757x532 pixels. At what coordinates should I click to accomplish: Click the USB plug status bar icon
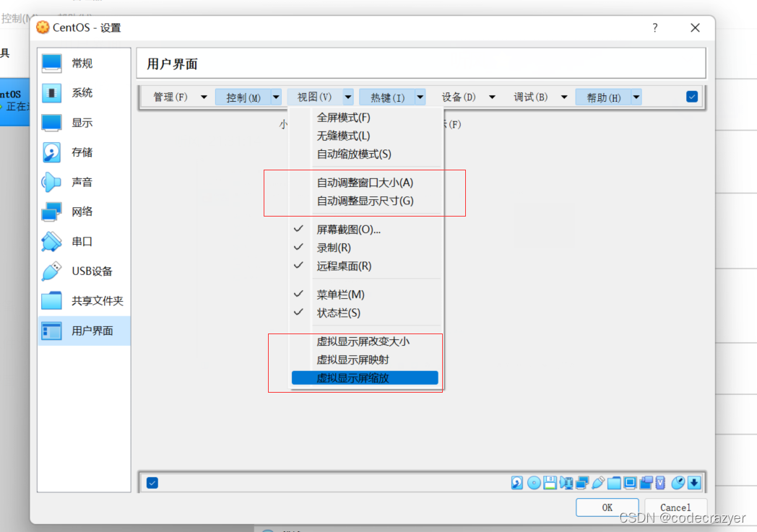598,483
